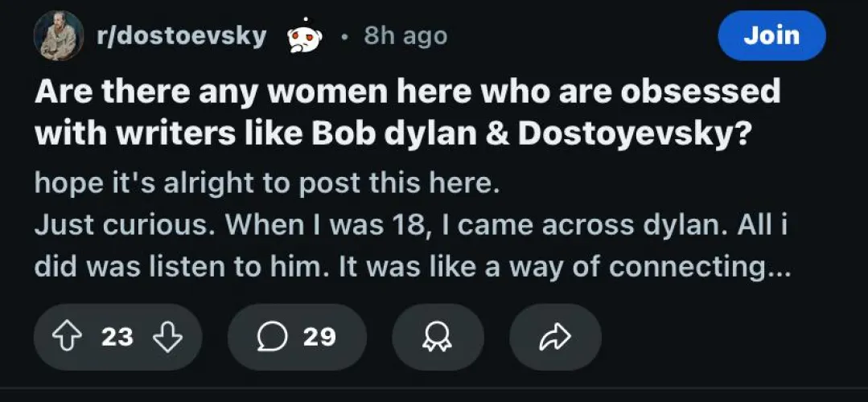Downvote the Dostoyevsky post
The image size is (868, 402).
[x=167, y=337]
